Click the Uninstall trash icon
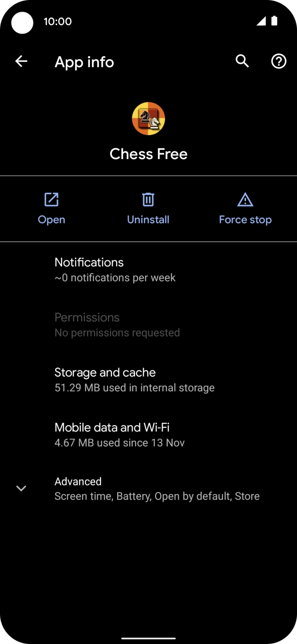The height and width of the screenshot is (644, 297). coord(148,199)
